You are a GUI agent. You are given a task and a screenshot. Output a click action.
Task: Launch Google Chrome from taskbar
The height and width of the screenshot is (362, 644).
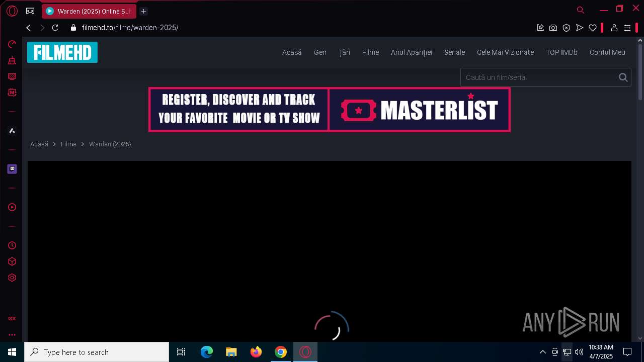[x=281, y=352]
